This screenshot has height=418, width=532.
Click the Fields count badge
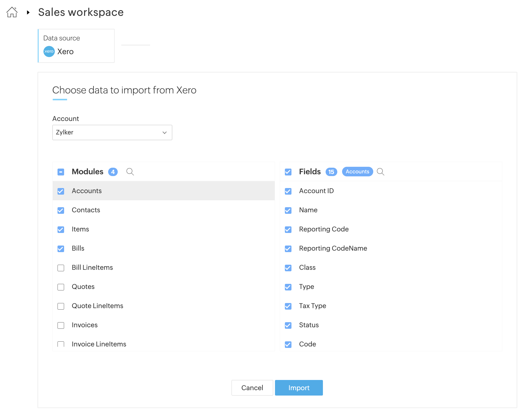click(331, 172)
